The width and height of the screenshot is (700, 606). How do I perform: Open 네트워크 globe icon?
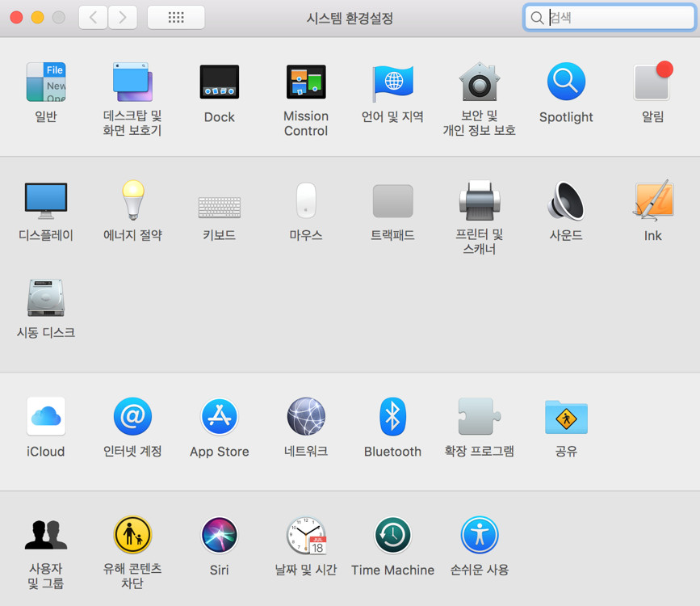[306, 416]
